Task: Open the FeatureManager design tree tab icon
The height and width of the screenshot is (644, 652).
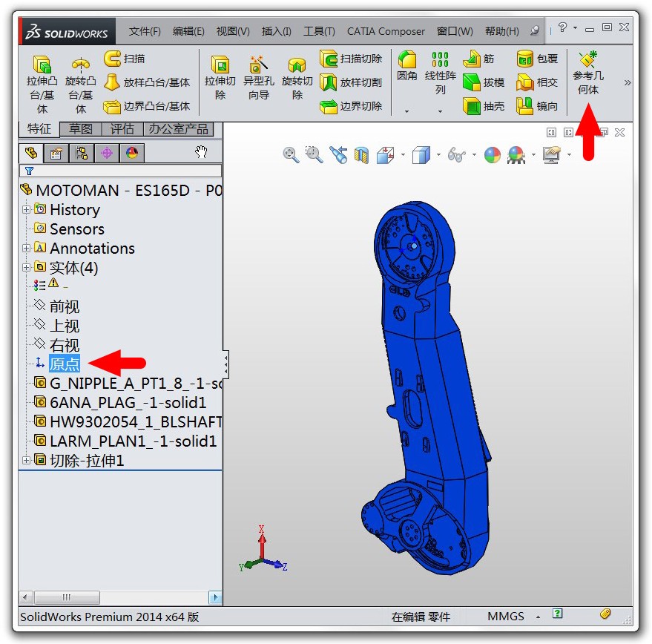Action: 31,153
